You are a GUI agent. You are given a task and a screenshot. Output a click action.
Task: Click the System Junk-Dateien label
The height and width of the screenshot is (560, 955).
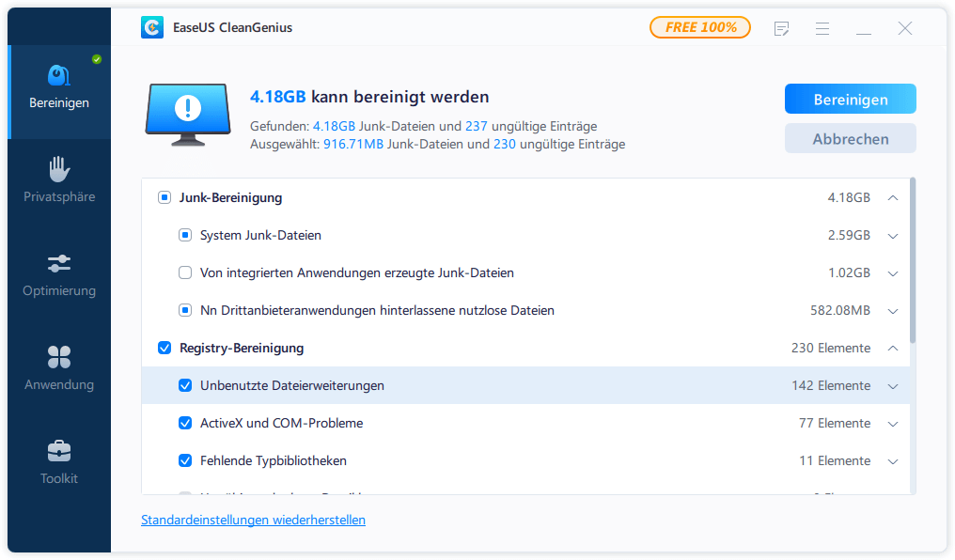tap(260, 236)
